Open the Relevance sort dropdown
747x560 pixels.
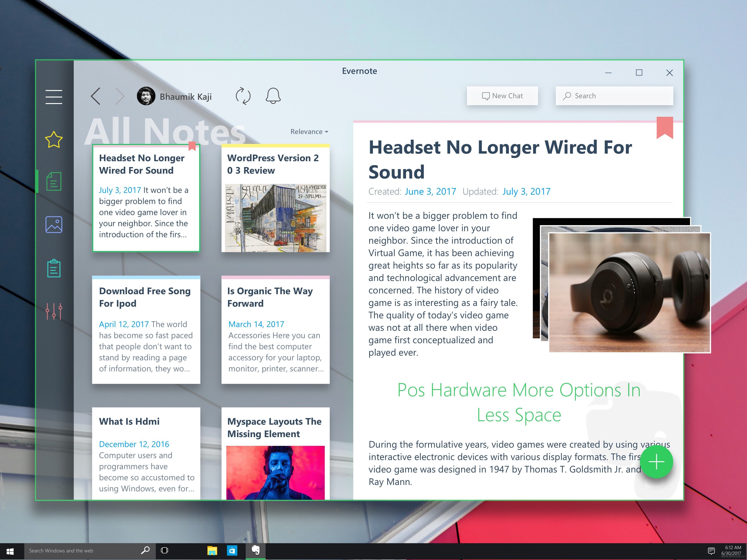309,132
